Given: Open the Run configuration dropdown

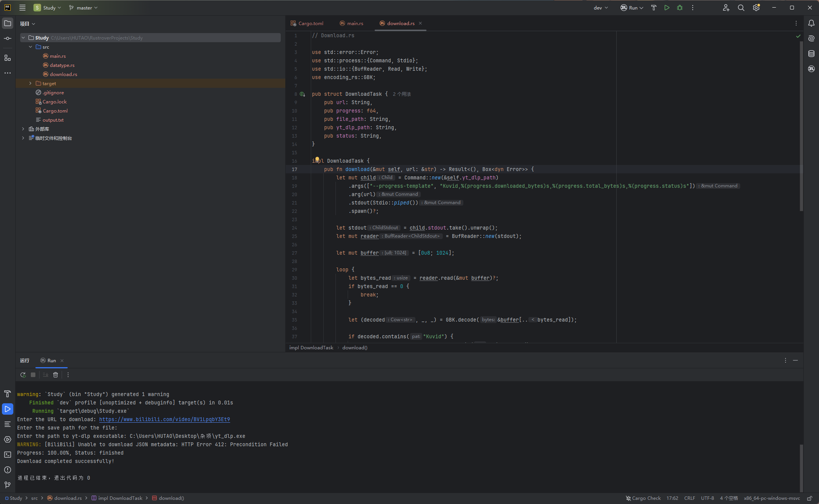Looking at the screenshot, I should (632, 8).
